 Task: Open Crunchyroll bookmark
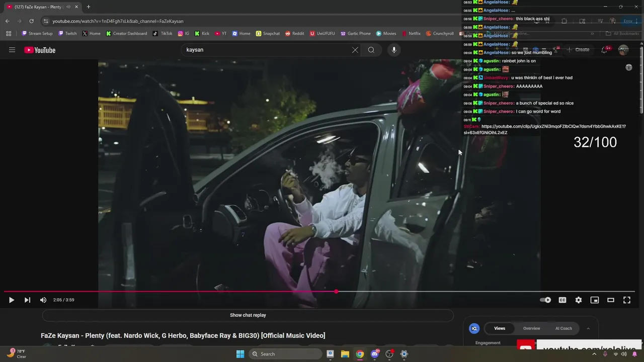tap(440, 34)
